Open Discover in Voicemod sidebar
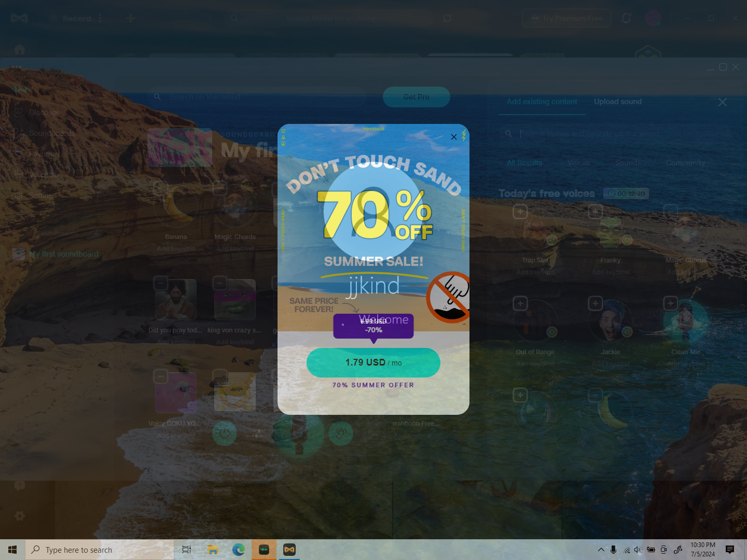747x560 pixels. coord(37,112)
